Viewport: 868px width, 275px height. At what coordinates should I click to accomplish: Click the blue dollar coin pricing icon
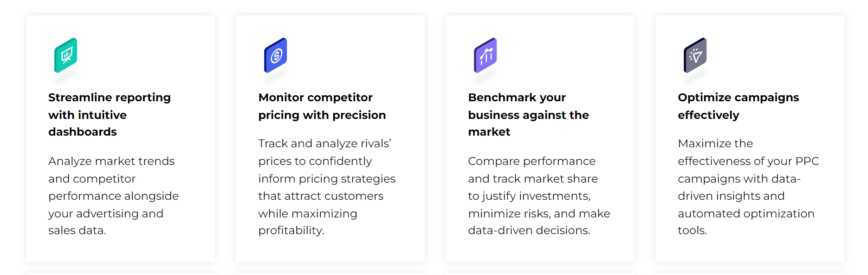point(276,55)
